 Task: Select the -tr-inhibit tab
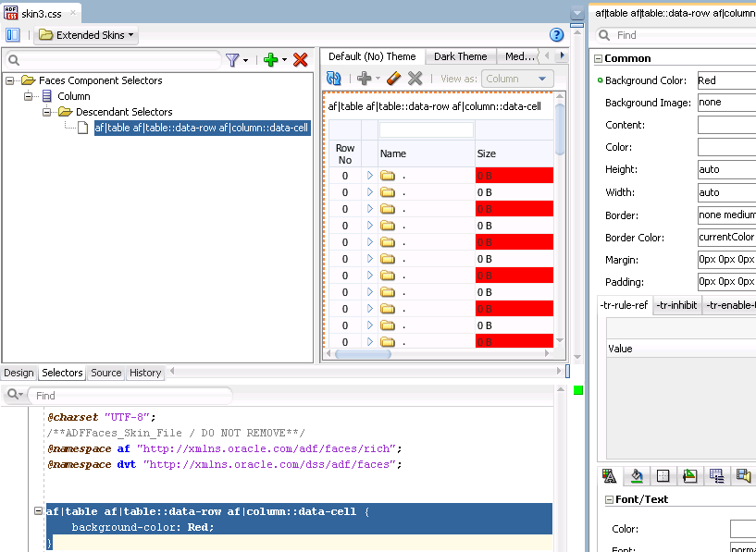click(676, 305)
